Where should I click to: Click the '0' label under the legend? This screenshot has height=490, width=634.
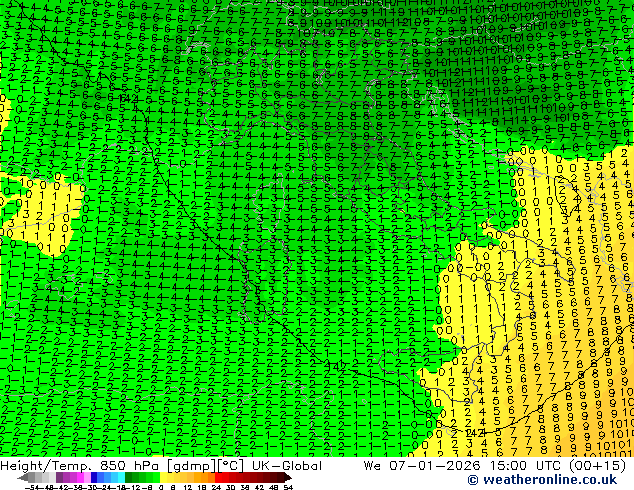161,487
